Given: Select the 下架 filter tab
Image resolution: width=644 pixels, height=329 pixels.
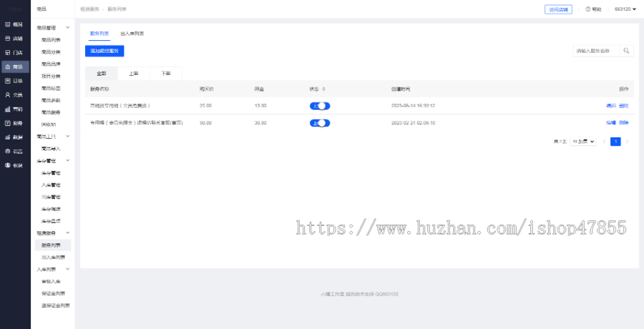Looking at the screenshot, I should [166, 74].
